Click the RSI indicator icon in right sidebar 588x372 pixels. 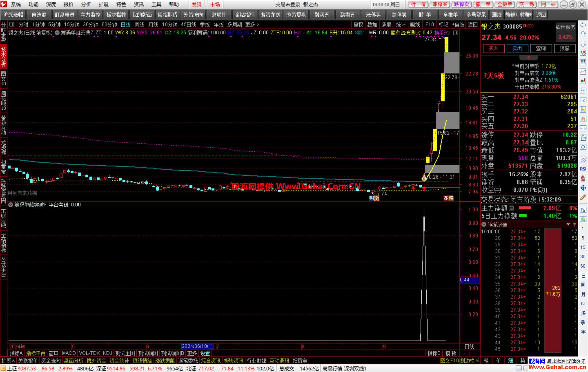tap(583, 169)
